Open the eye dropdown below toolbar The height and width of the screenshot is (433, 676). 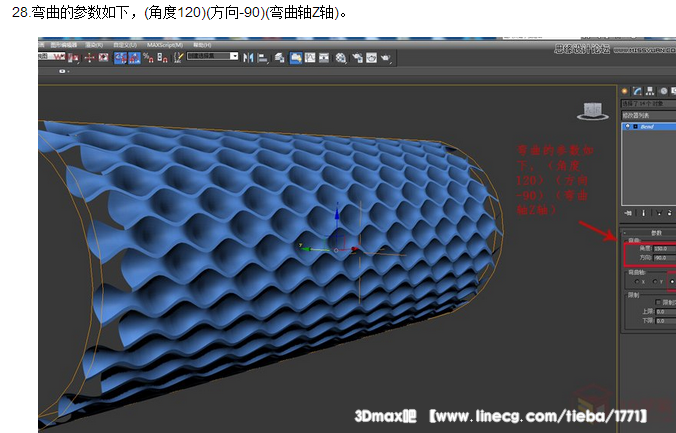coord(63,71)
